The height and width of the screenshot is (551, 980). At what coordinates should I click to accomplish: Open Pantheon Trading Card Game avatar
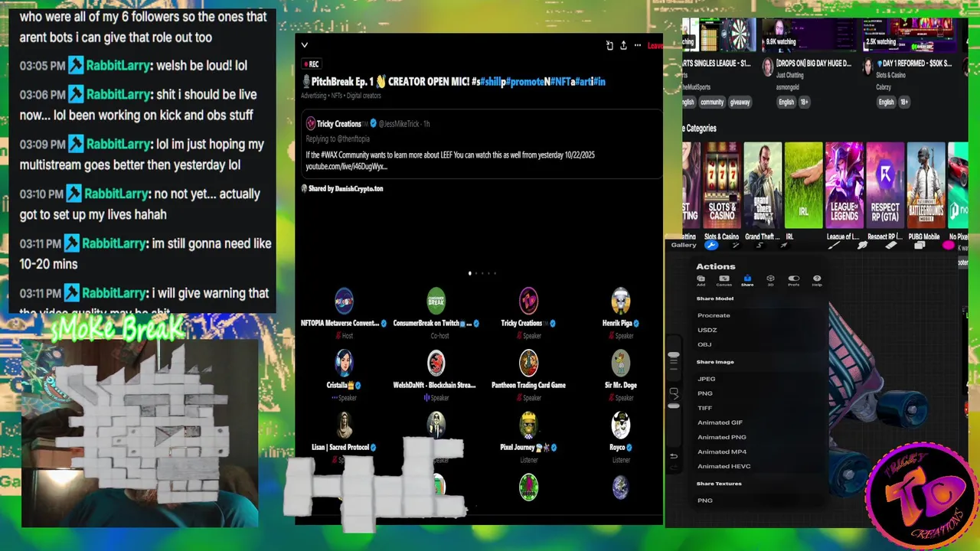point(528,364)
